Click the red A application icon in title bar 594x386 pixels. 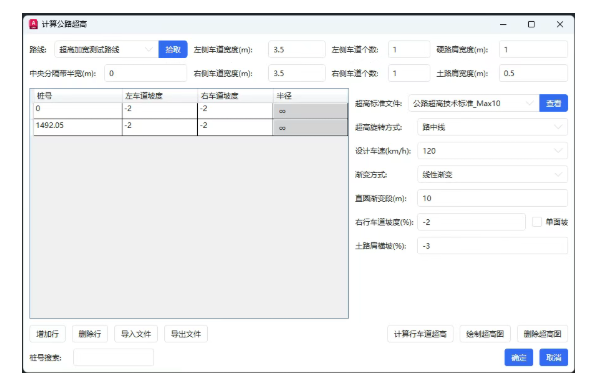tap(33, 24)
